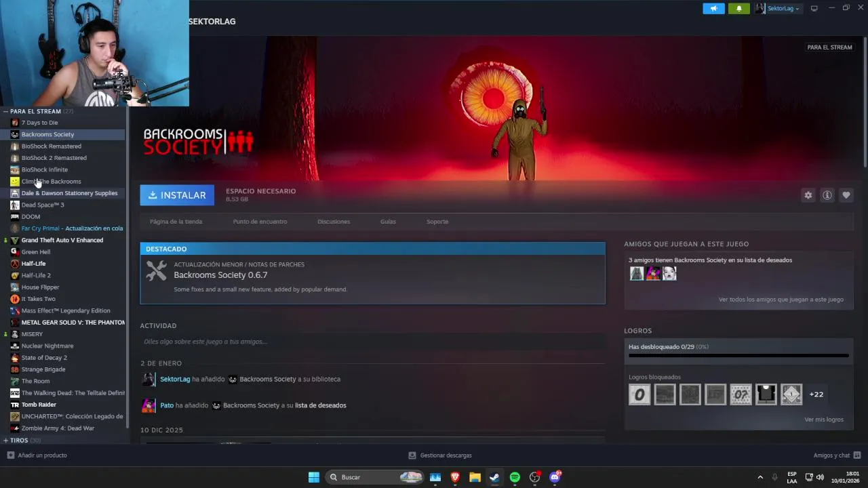Image resolution: width=868 pixels, height=488 pixels.
Task: Open Ver mis logros link
Action: (824, 420)
